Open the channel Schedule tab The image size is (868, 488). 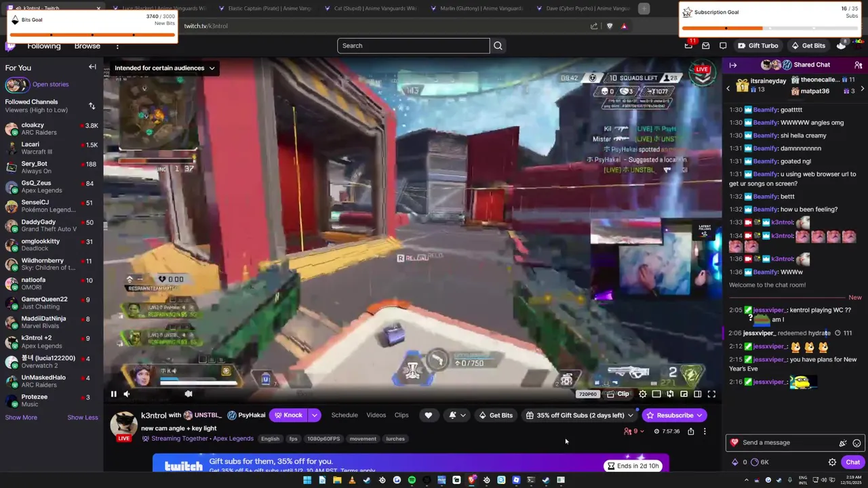[344, 415]
